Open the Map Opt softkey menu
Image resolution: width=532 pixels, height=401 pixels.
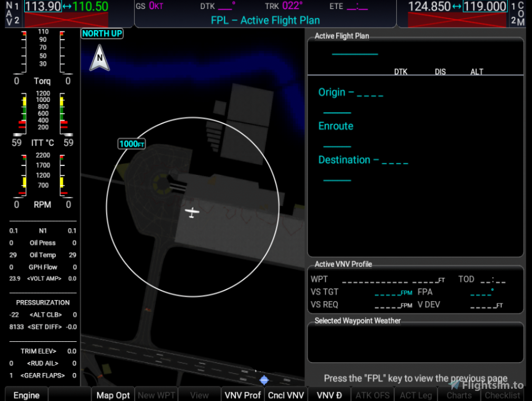pyautogui.click(x=112, y=395)
